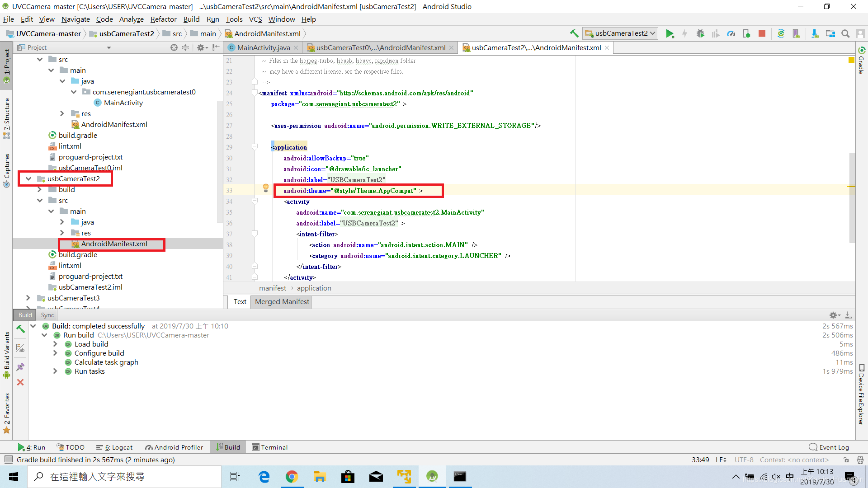Screen dimensions: 868x488
Task: Click the usbCameraTest2 breadcrumb in navigation bar
Action: pyautogui.click(x=122, y=33)
